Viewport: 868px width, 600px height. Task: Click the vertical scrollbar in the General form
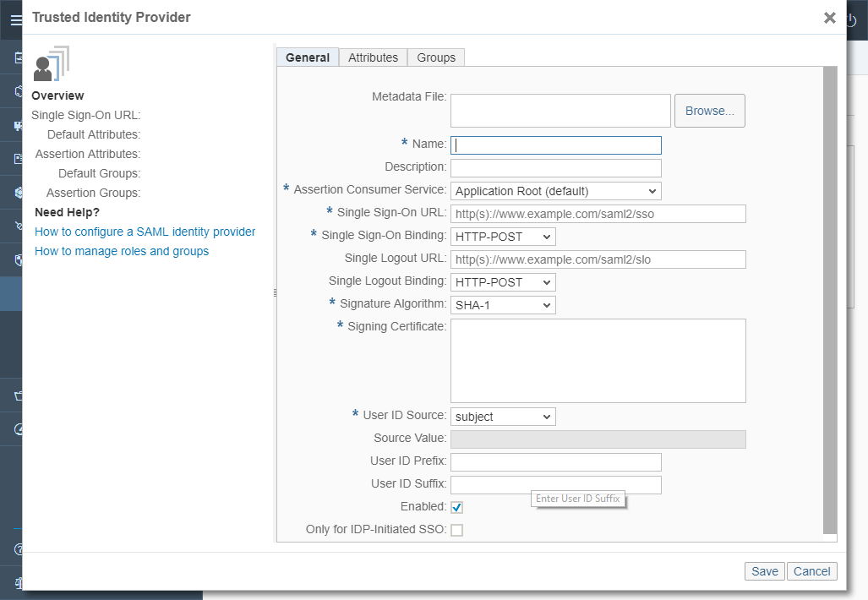(830, 300)
